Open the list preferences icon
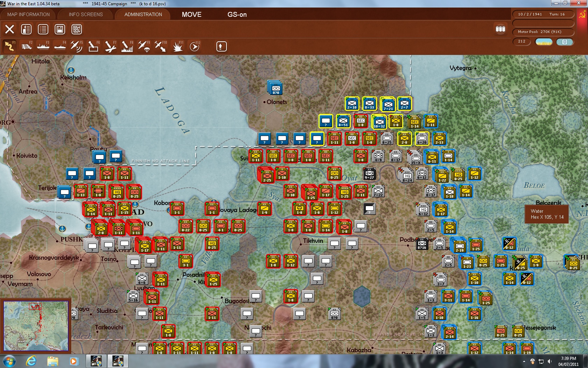 click(43, 29)
